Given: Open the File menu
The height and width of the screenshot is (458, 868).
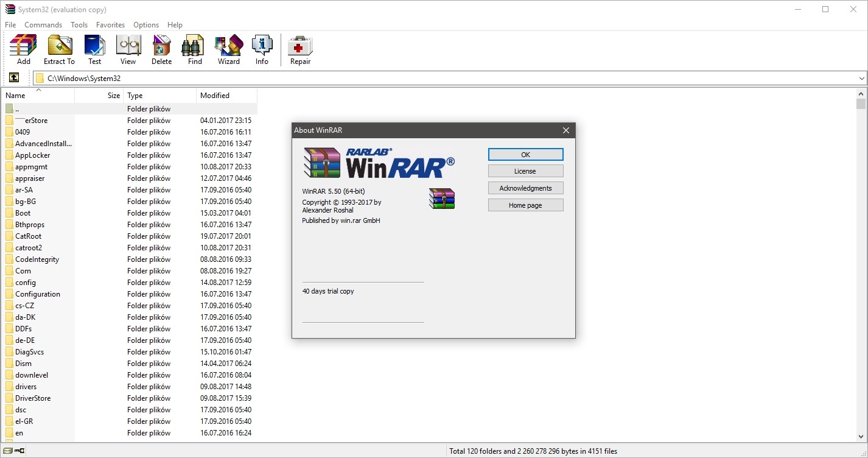Looking at the screenshot, I should [x=10, y=25].
